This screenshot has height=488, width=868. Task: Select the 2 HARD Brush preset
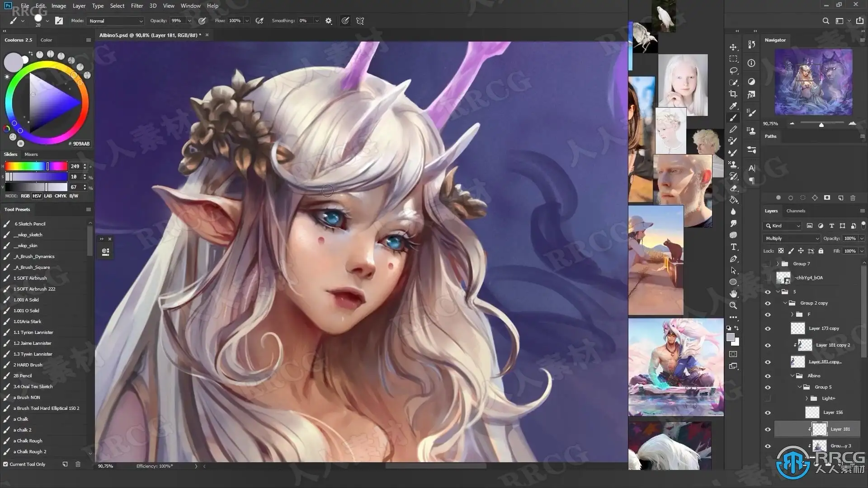[28, 365]
